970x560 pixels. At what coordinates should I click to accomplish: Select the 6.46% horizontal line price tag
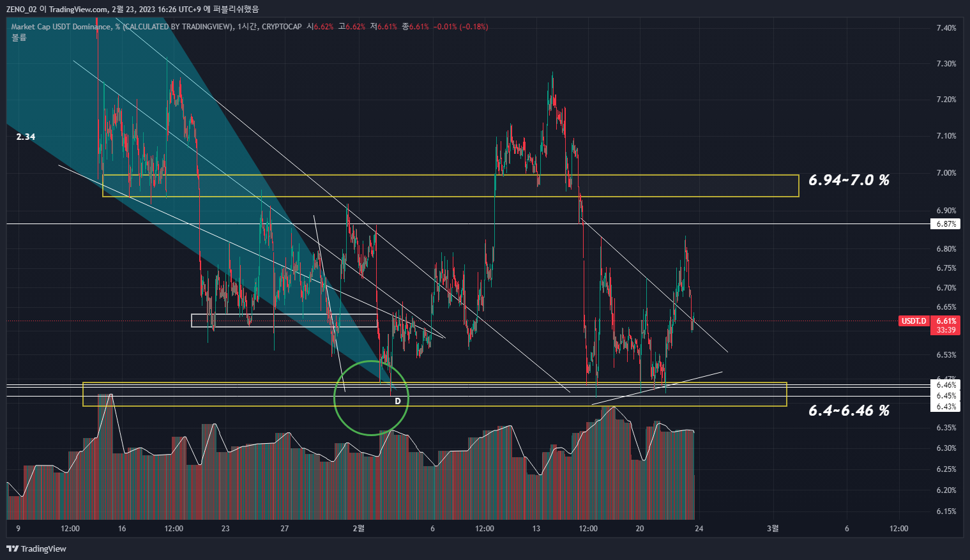point(946,385)
